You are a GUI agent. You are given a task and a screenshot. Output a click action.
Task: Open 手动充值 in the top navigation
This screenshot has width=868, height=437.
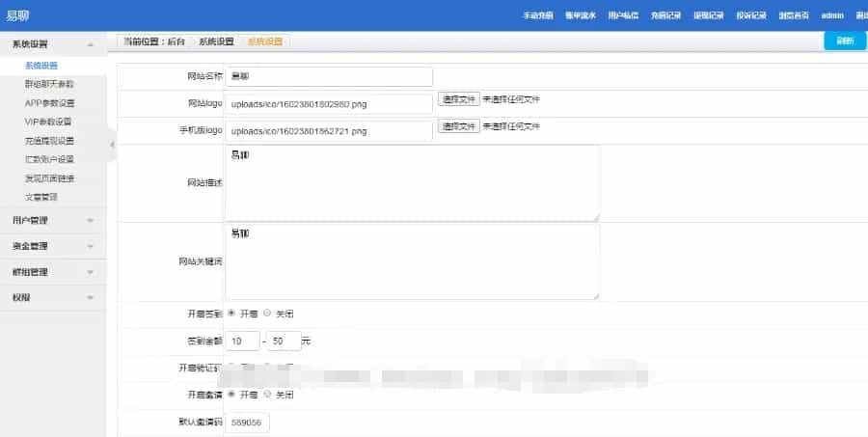point(538,16)
